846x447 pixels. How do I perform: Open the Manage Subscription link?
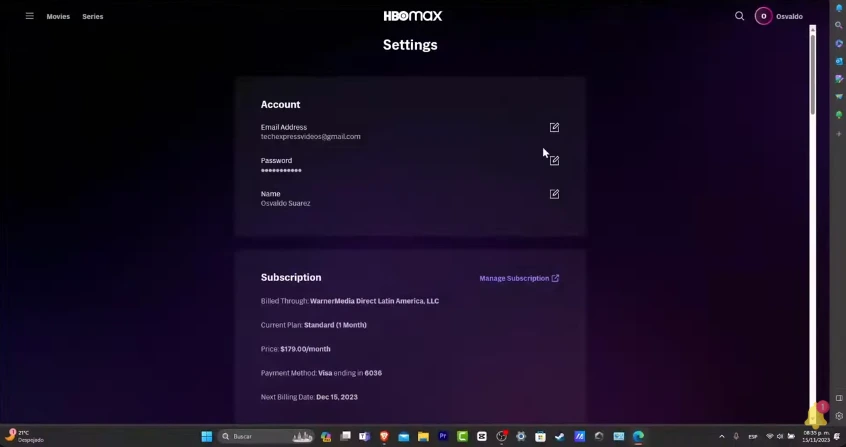tap(519, 279)
